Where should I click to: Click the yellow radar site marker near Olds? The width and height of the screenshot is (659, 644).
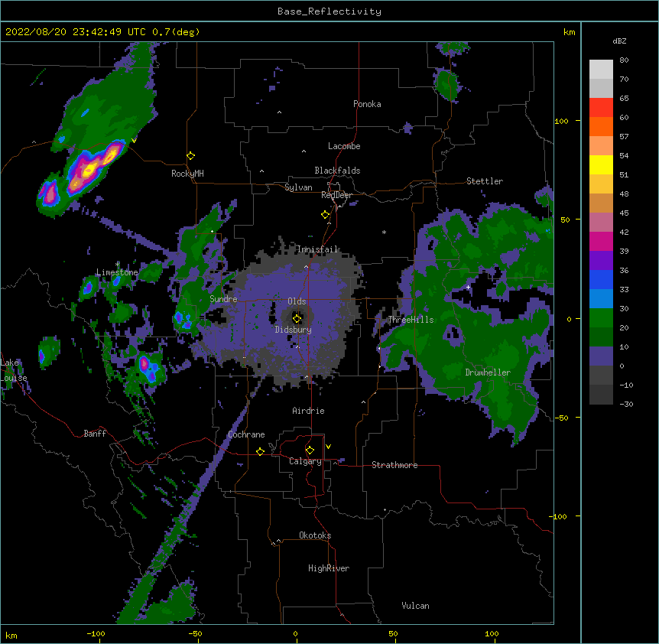pyautogui.click(x=297, y=318)
